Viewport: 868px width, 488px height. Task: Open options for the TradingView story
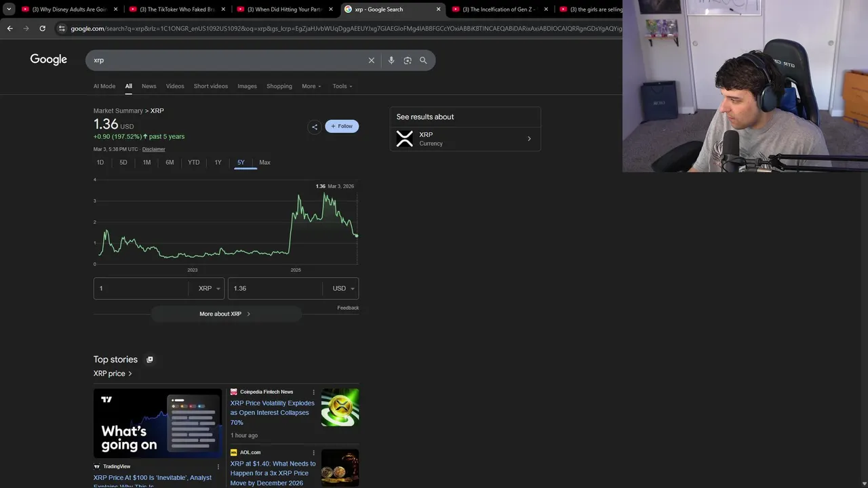[x=218, y=466]
